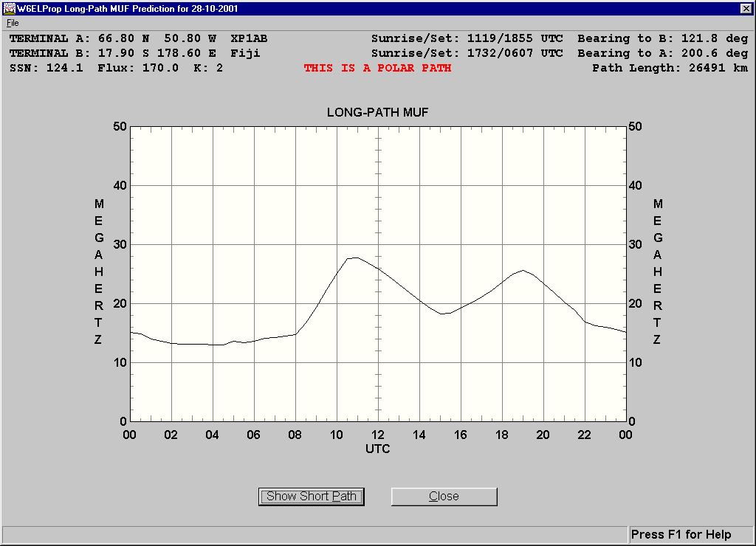
Task: Click the Fiji terminal name
Action: click(x=245, y=53)
